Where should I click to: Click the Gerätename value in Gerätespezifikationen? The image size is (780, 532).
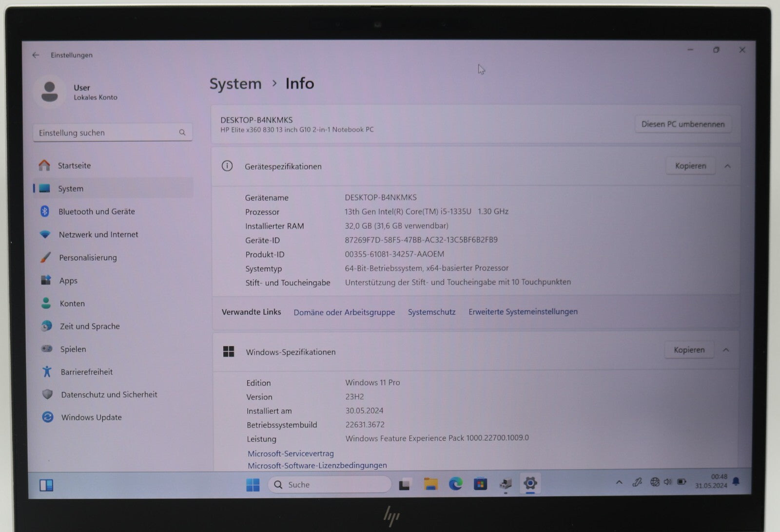click(381, 197)
